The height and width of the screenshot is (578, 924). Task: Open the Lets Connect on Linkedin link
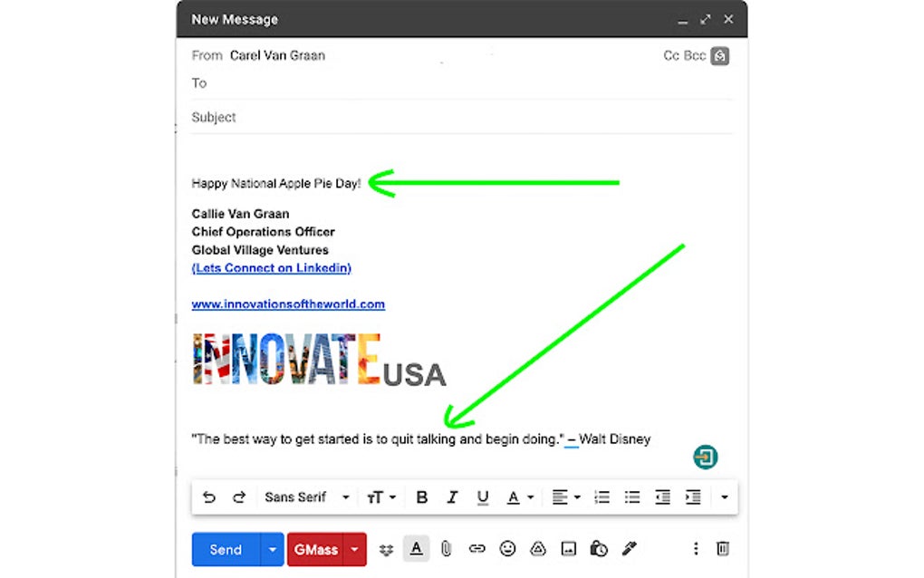point(270,267)
